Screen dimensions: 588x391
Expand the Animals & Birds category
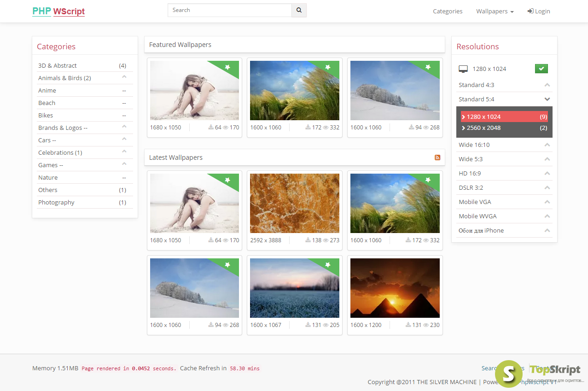click(124, 77)
